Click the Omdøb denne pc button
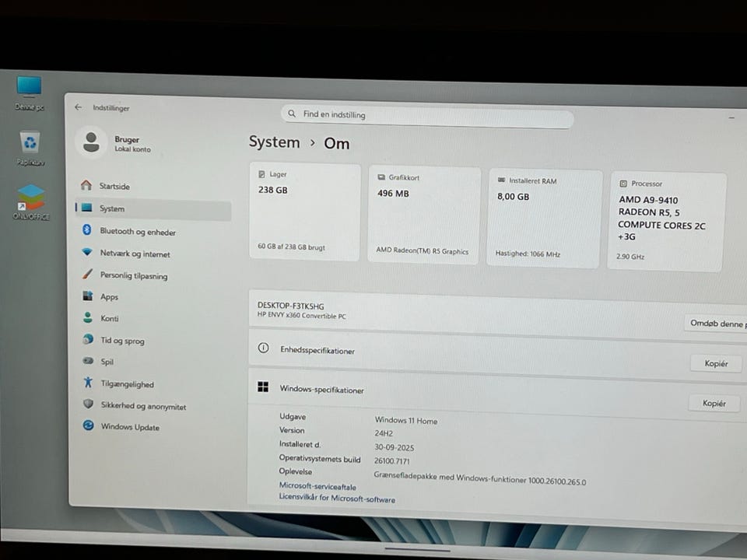Viewport: 747px width, 560px height. 717,324
